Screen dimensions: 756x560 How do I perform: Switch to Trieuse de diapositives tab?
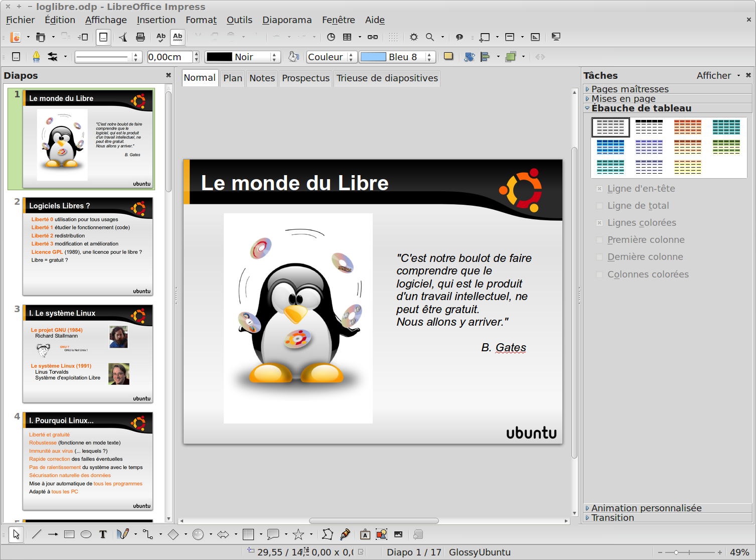coord(387,78)
